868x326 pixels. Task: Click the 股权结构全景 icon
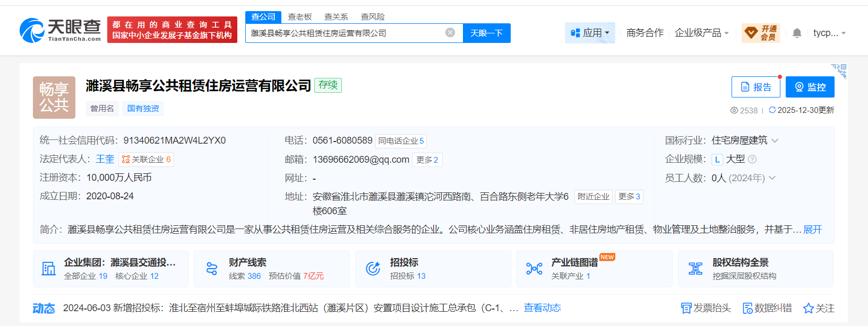695,269
